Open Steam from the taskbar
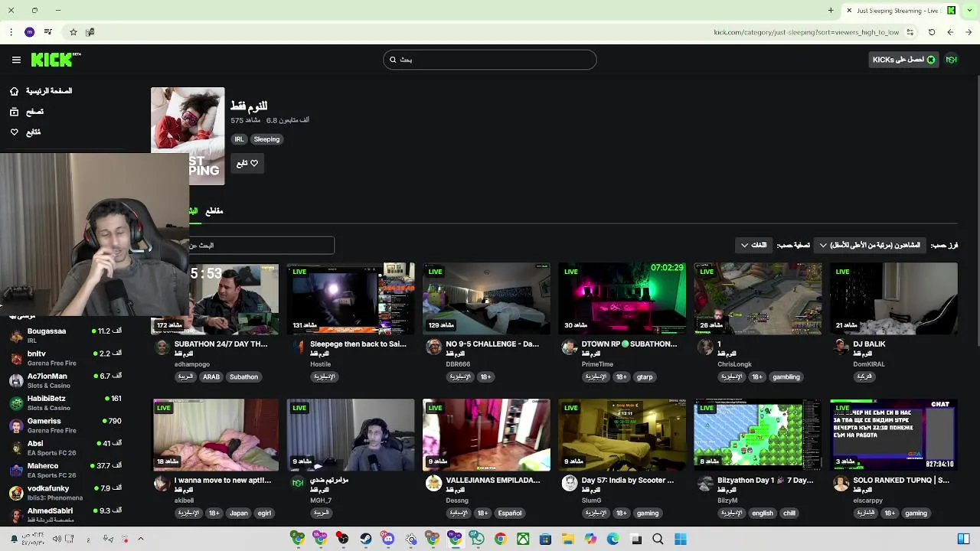The height and width of the screenshot is (551, 980). [x=365, y=539]
